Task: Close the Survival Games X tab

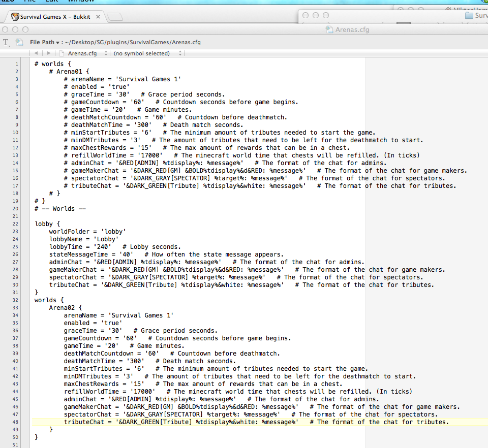Action: [98, 17]
